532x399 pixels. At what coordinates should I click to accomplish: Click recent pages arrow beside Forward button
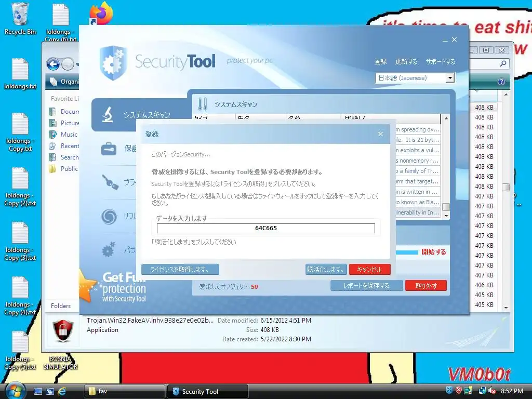(77, 64)
